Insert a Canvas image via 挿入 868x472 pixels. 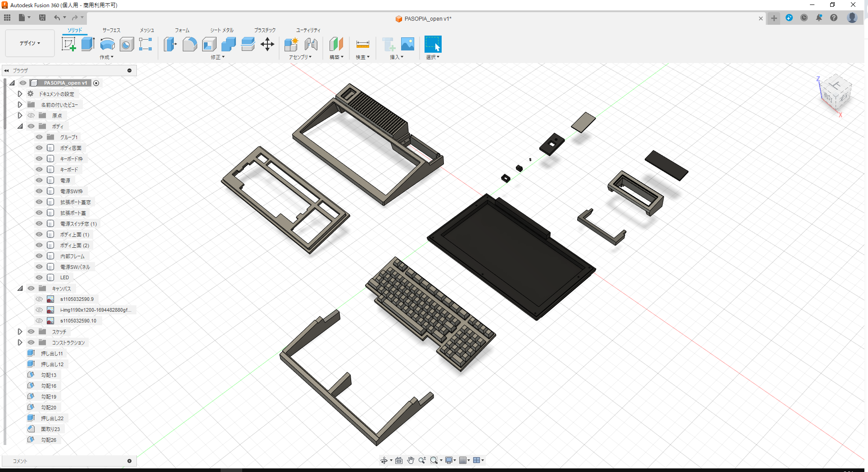pyautogui.click(x=407, y=45)
